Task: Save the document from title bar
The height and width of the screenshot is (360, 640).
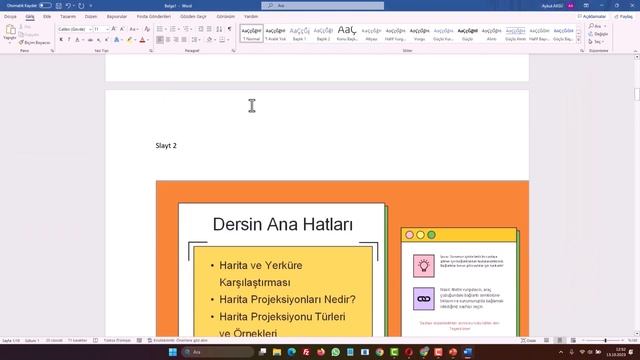Action: [x=58, y=6]
